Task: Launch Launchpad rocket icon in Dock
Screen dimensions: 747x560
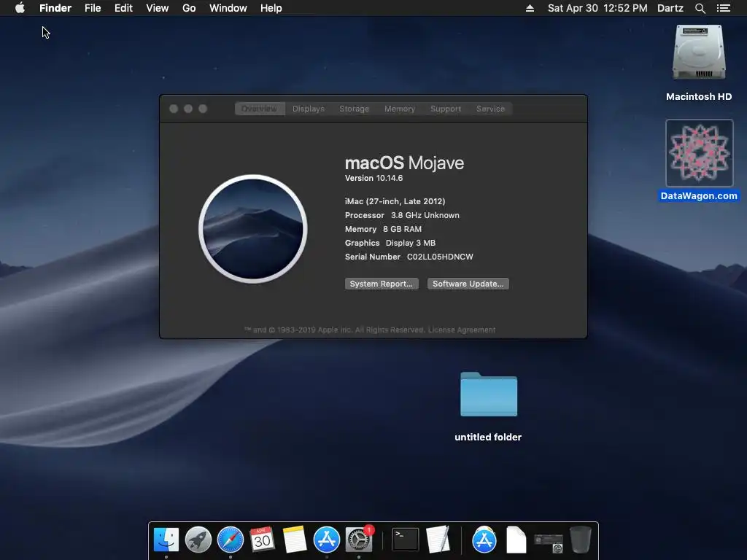Action: point(198,540)
